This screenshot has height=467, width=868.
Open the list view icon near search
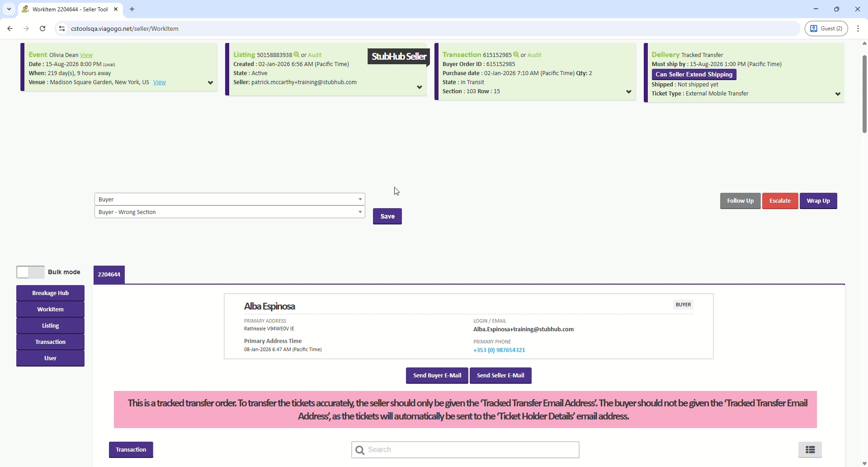(x=811, y=450)
